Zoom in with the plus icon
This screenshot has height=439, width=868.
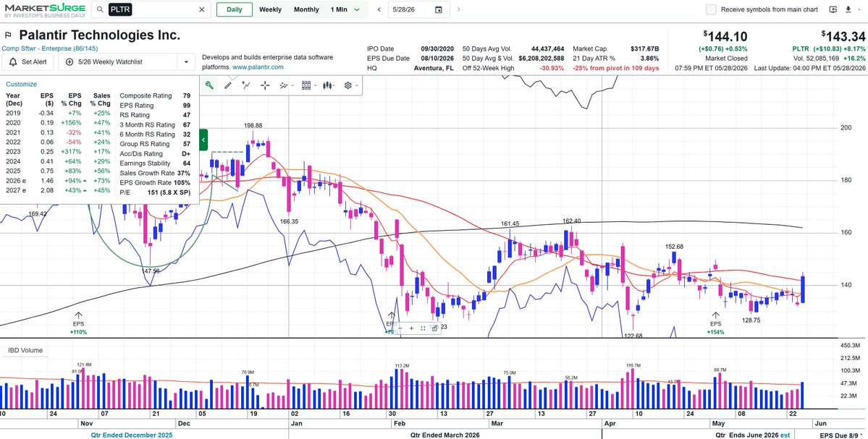click(411, 328)
